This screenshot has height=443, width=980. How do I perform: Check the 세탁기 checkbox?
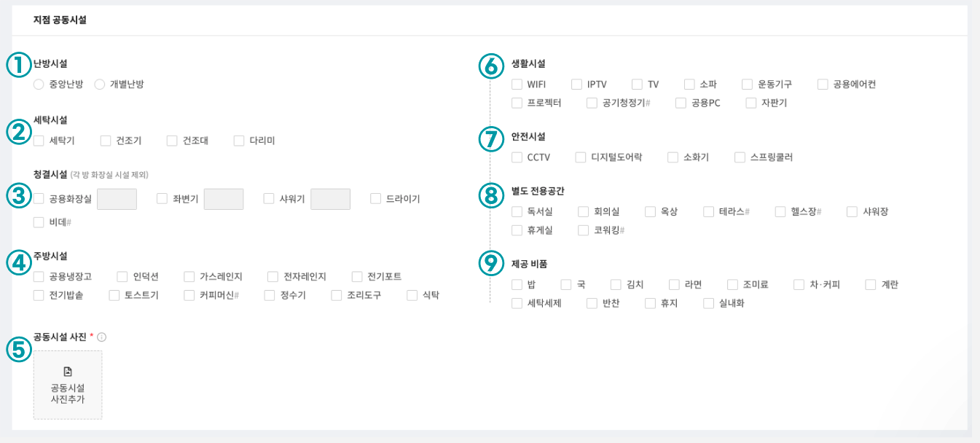coord(39,141)
